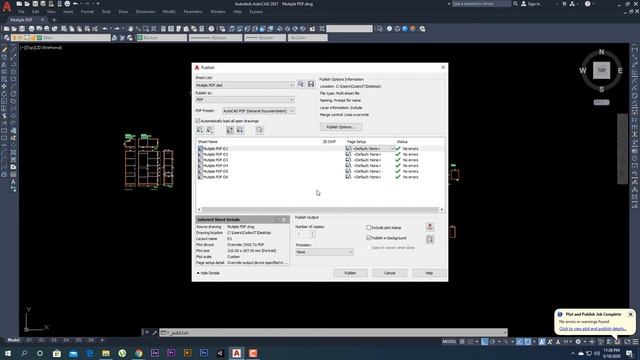Click the Number of copies stepper arrows

(x=313, y=234)
